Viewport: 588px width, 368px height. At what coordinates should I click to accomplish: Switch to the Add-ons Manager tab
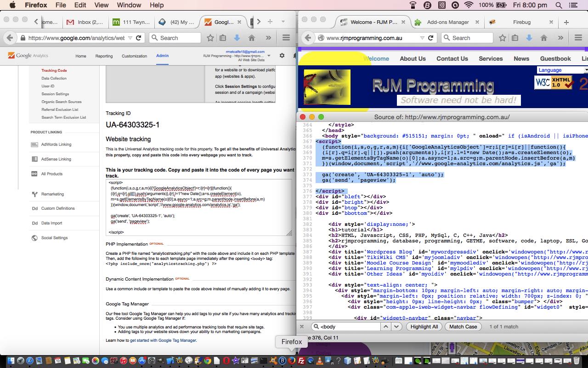(x=447, y=22)
